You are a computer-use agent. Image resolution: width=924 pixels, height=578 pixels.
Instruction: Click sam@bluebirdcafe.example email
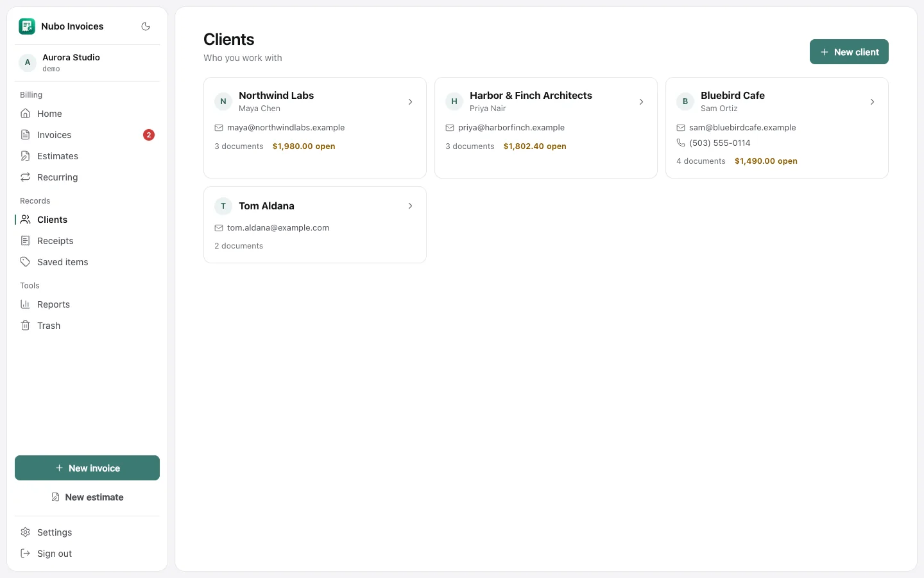[742, 128]
